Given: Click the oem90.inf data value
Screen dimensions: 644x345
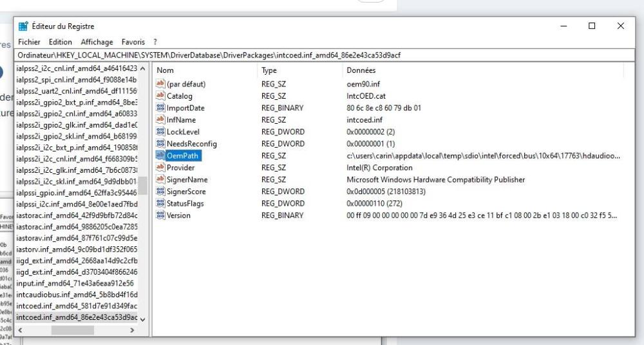Looking at the screenshot, I should [x=363, y=84].
